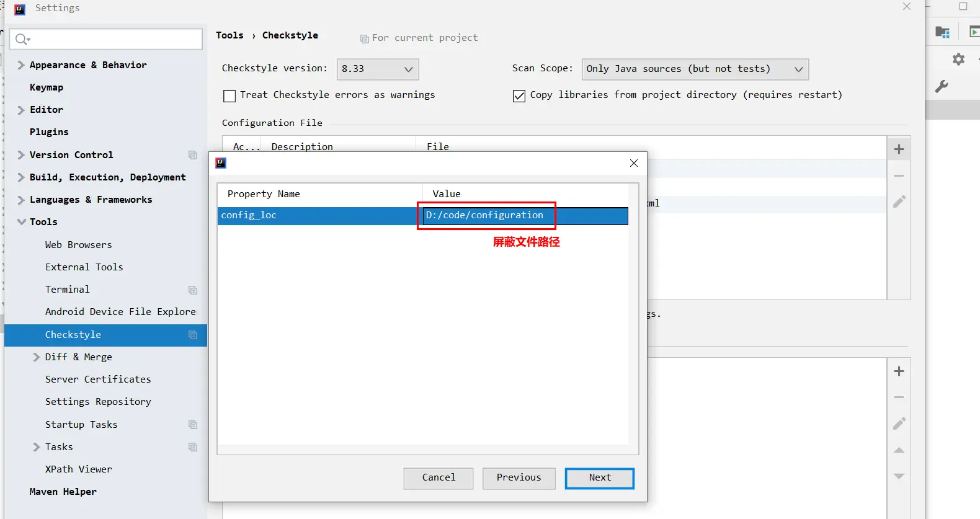Click Tools in the breadcrumb

click(229, 35)
